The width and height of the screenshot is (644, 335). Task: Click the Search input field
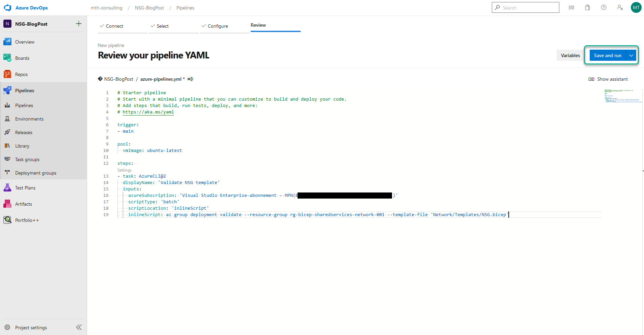526,7
